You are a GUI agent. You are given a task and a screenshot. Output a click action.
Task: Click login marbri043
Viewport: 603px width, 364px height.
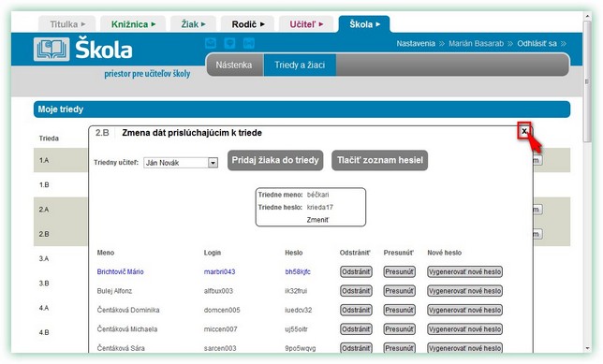pos(220,271)
